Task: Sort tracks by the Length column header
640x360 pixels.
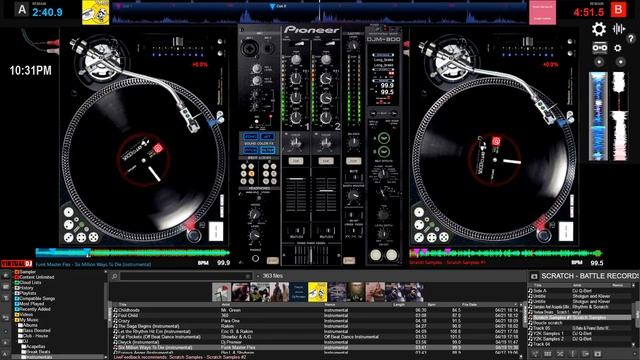Action: tap(399, 305)
